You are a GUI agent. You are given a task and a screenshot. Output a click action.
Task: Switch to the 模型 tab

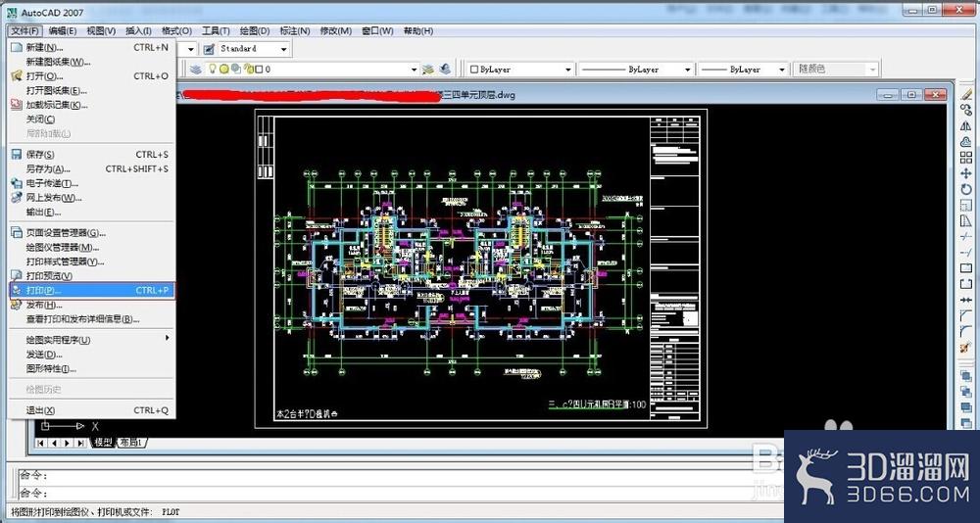[103, 443]
